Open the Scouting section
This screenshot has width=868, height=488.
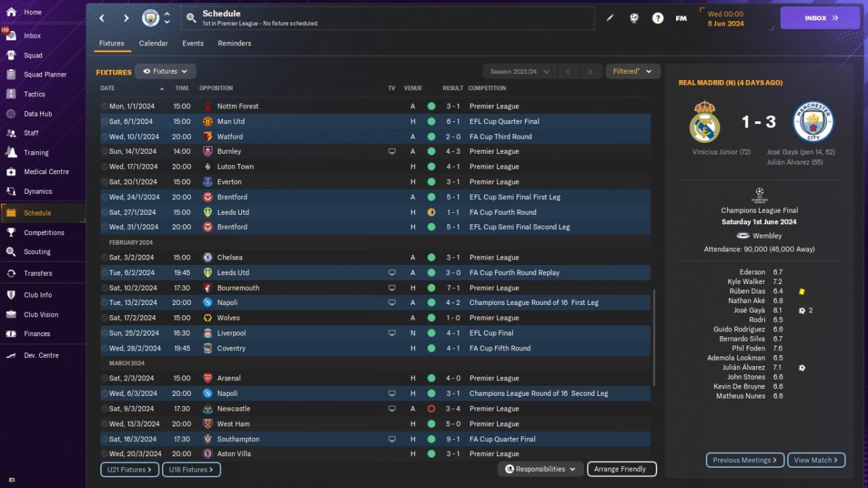37,251
